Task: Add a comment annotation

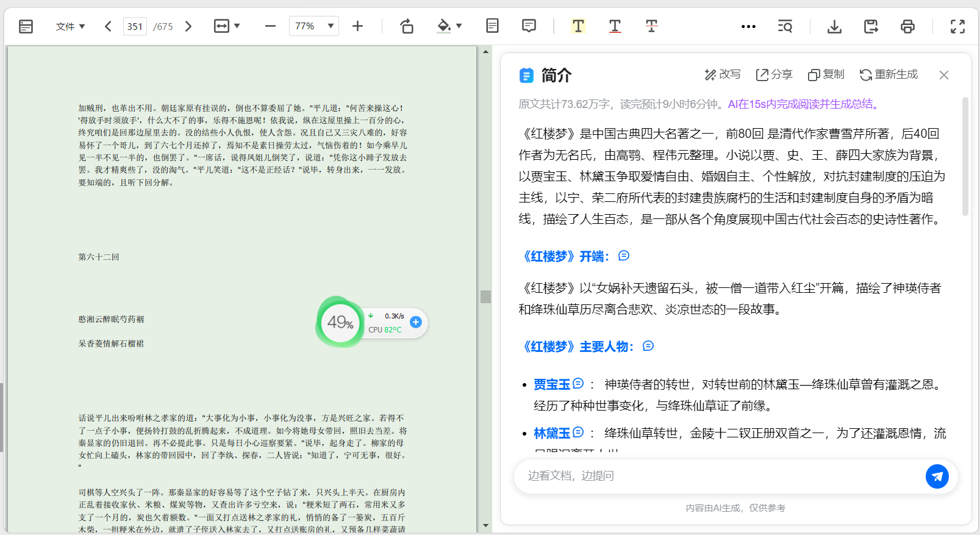Action: [x=529, y=26]
